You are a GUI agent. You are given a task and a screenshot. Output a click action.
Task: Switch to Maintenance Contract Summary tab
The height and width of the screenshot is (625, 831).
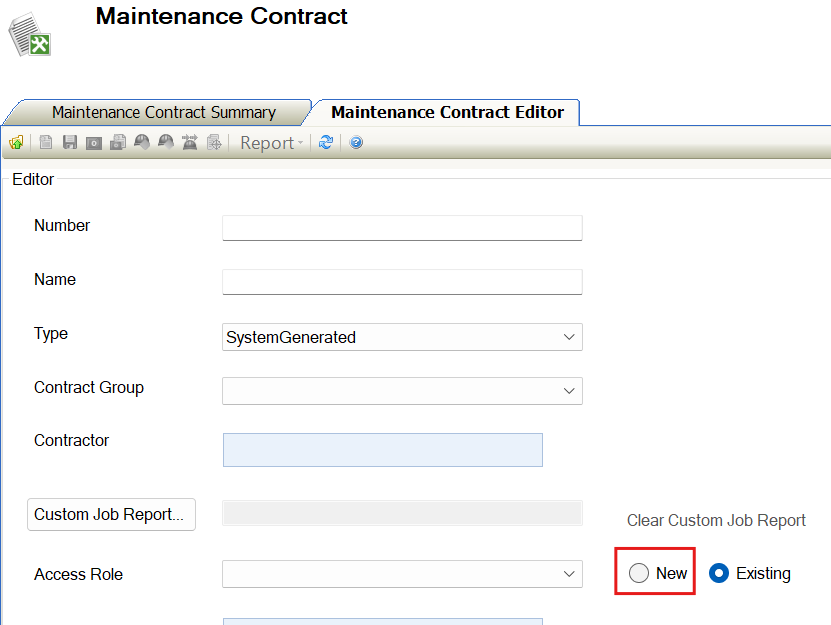[163, 113]
